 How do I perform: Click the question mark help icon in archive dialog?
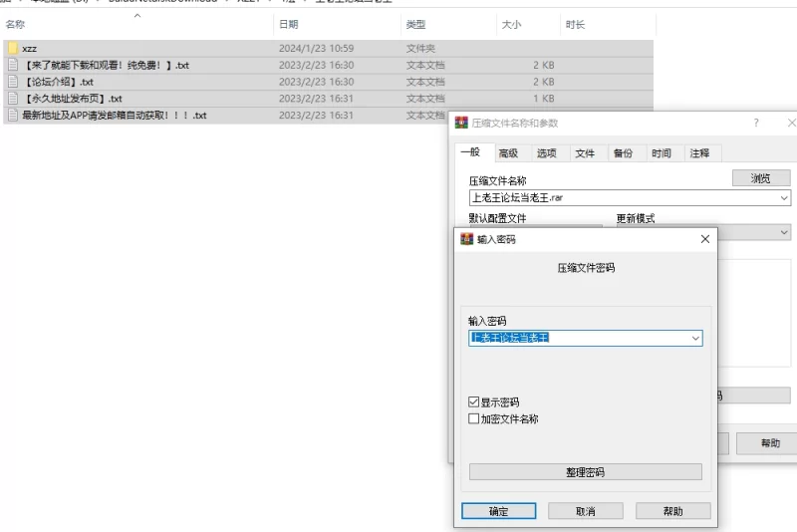click(x=756, y=123)
